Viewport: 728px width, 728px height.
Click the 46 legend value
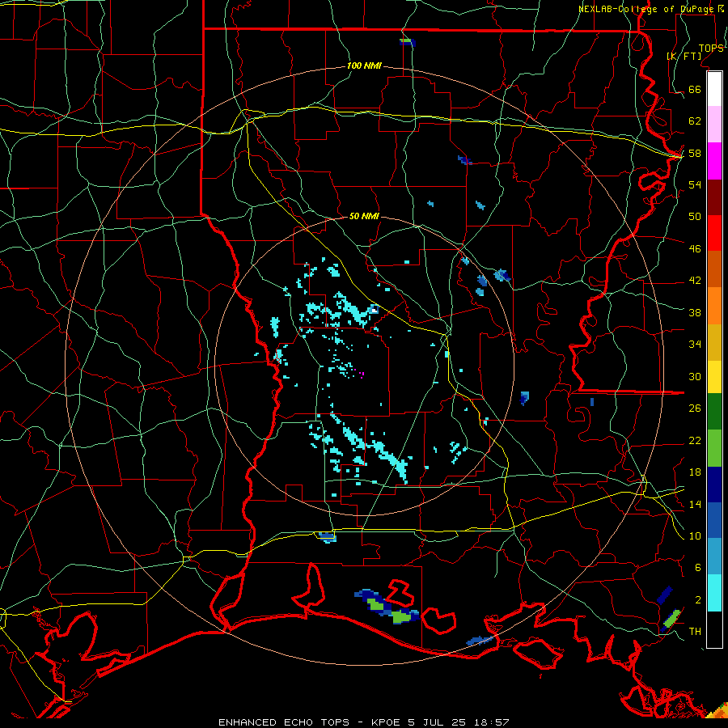pos(695,248)
